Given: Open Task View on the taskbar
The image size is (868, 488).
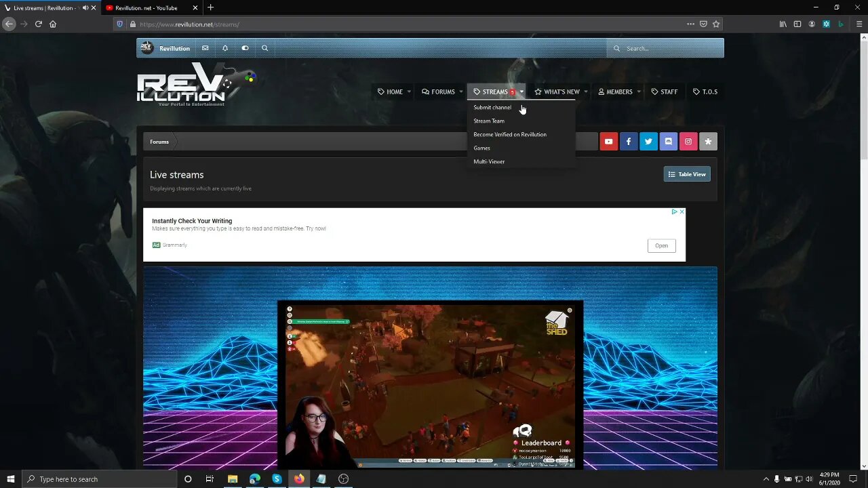Looking at the screenshot, I should tap(210, 479).
